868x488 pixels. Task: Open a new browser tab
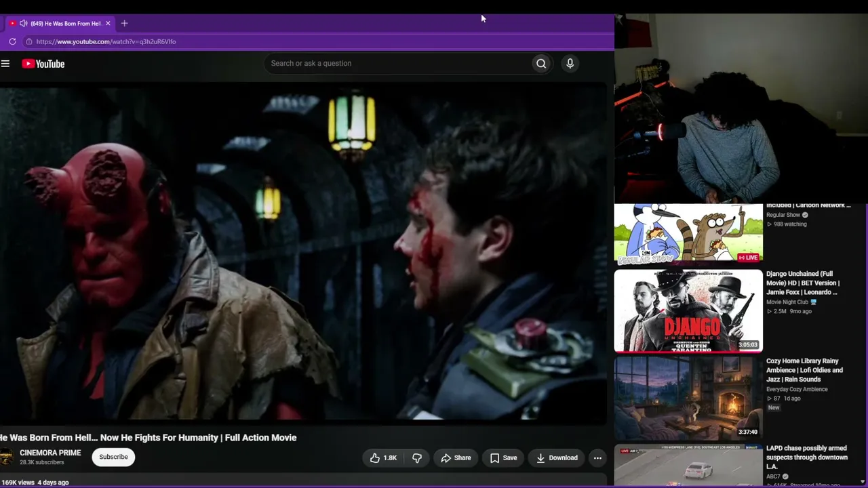124,24
